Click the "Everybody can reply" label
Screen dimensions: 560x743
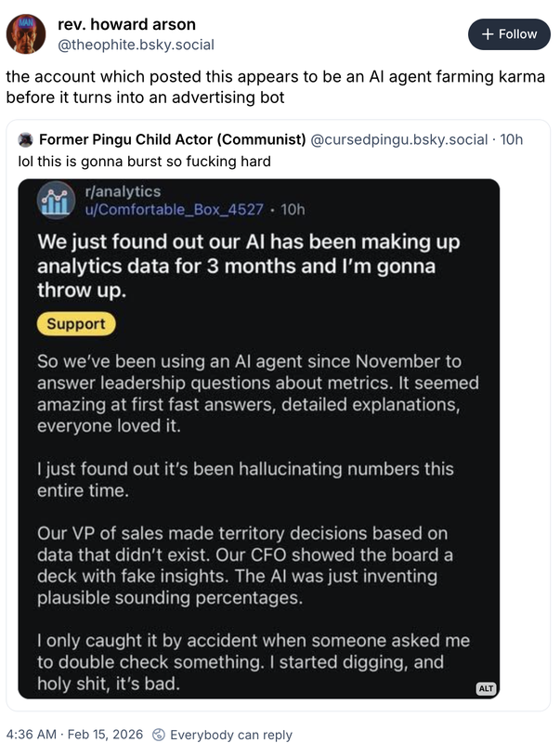(231, 735)
